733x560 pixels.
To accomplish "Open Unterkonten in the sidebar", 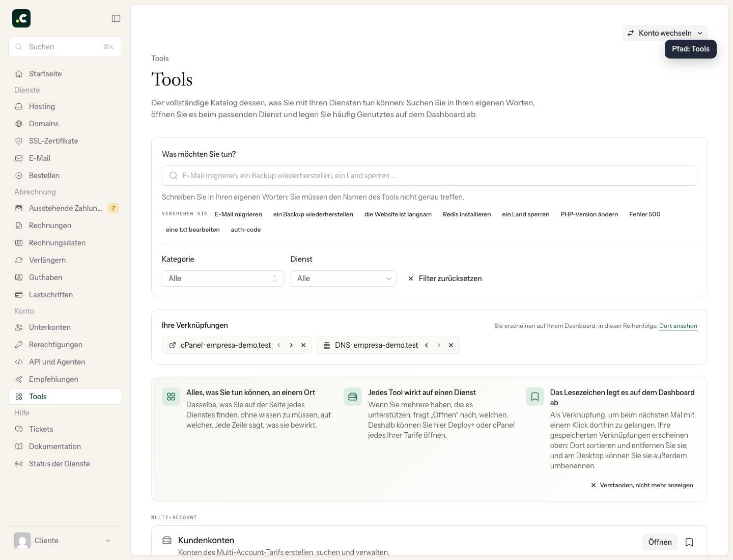I will click(x=65, y=327).
